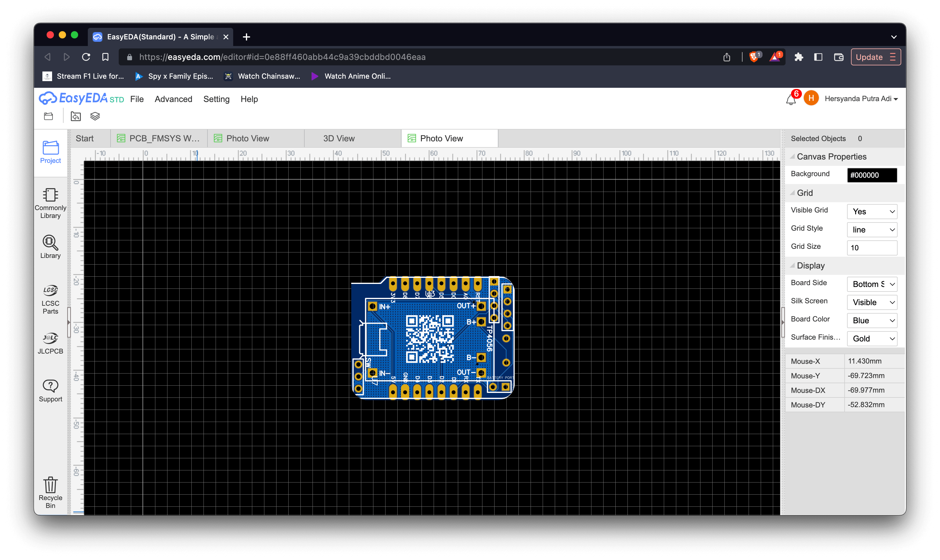Click the Grid Size input field
The width and height of the screenshot is (940, 560).
tap(872, 248)
